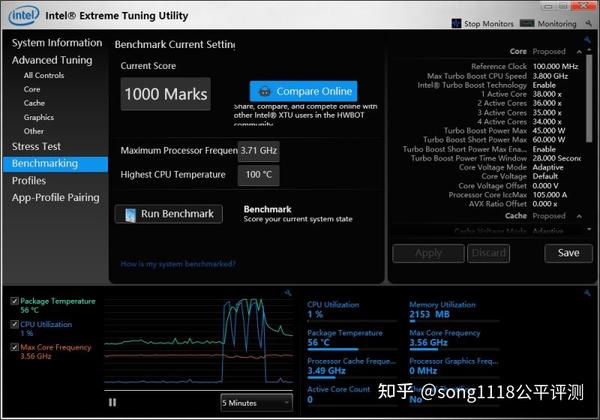The height and width of the screenshot is (420, 600).
Task: Open 'How is my system benchmarked?' link
Action: click(178, 264)
